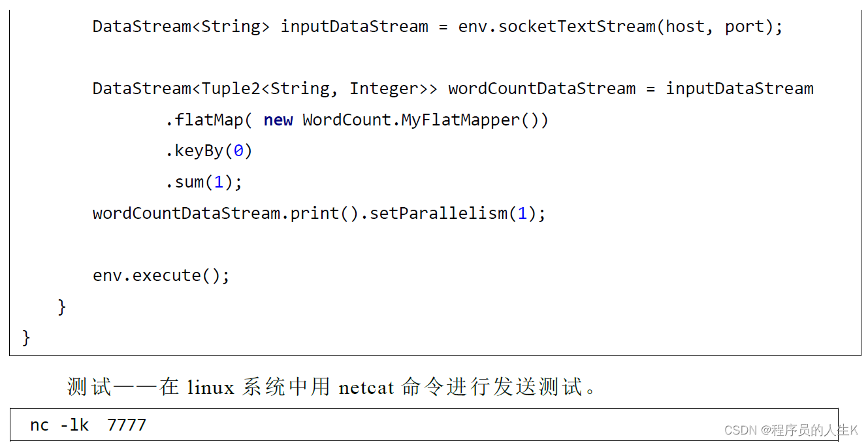Click env.socketTextStream(host, port) call
868x443 pixels.
pos(620,27)
